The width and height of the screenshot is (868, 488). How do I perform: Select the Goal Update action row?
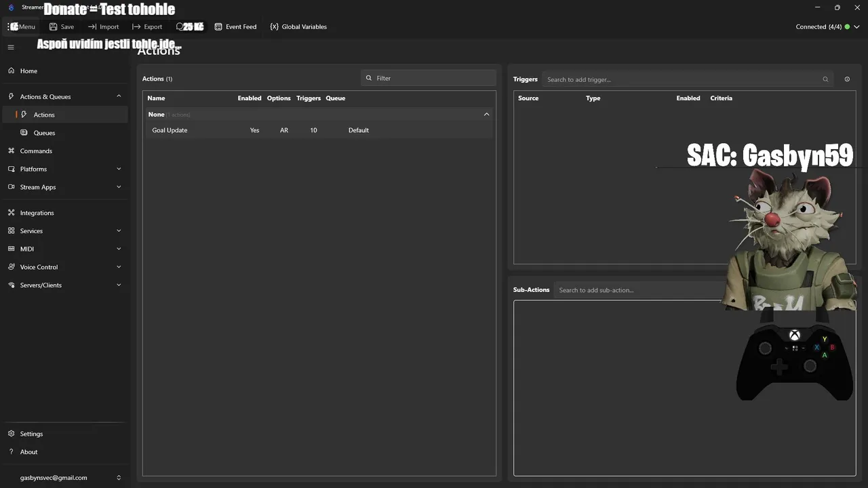(319, 130)
